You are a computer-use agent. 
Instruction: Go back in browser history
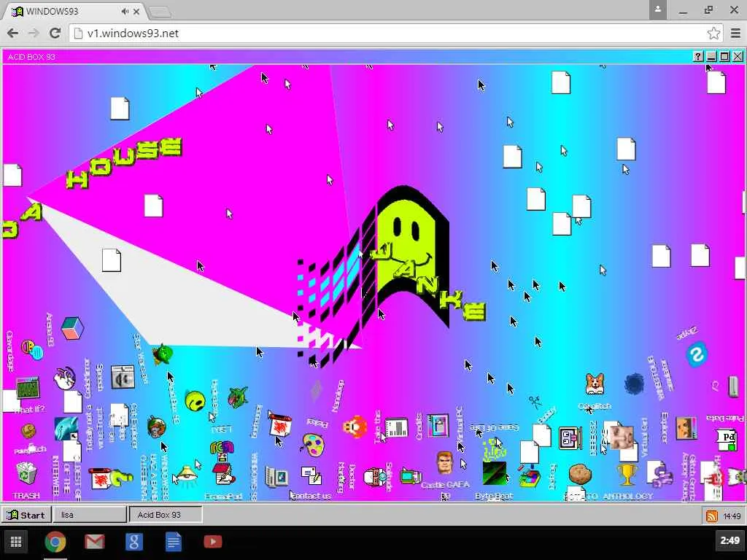point(13,33)
